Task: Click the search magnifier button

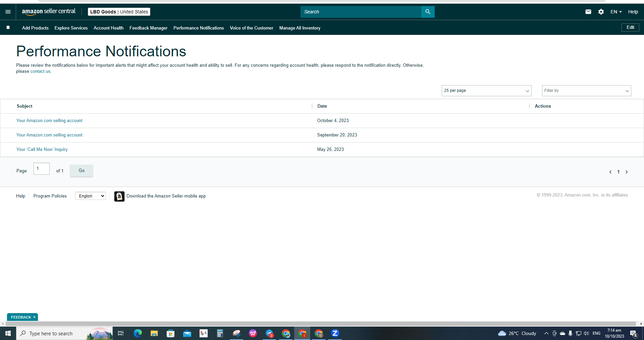Action: (428, 12)
